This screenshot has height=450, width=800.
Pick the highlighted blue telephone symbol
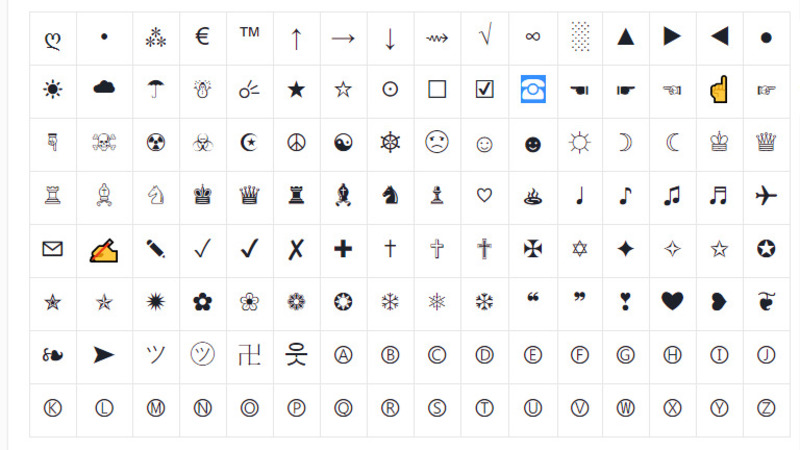[533, 89]
